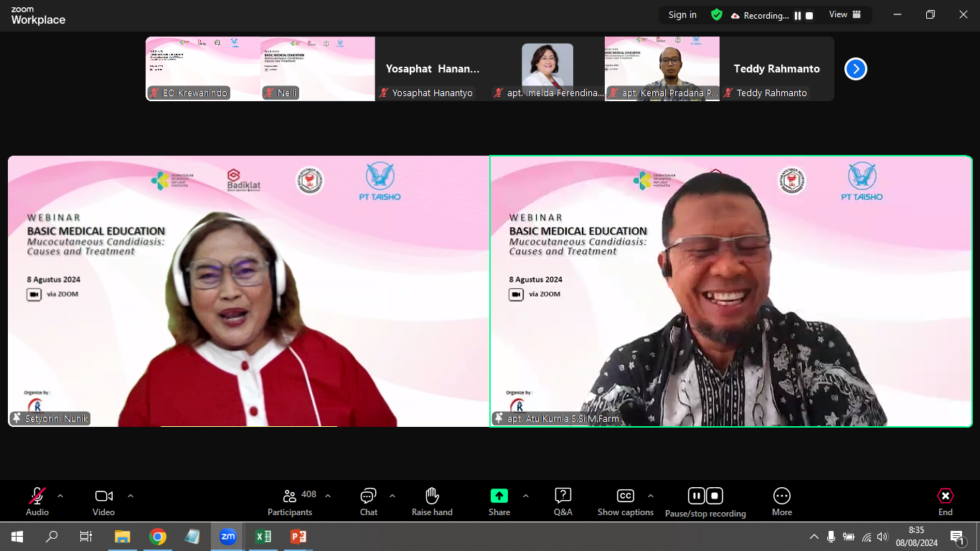Open the Share options arrow

point(526,496)
